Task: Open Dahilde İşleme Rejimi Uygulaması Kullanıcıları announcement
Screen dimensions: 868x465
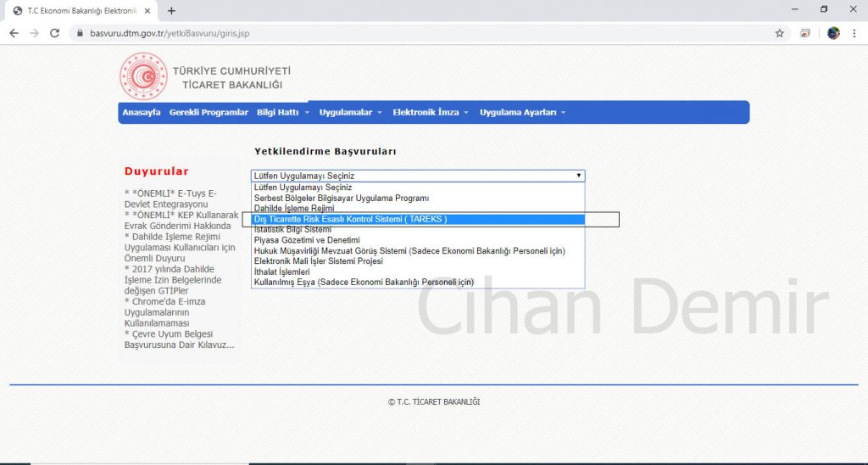Action: pyautogui.click(x=180, y=248)
